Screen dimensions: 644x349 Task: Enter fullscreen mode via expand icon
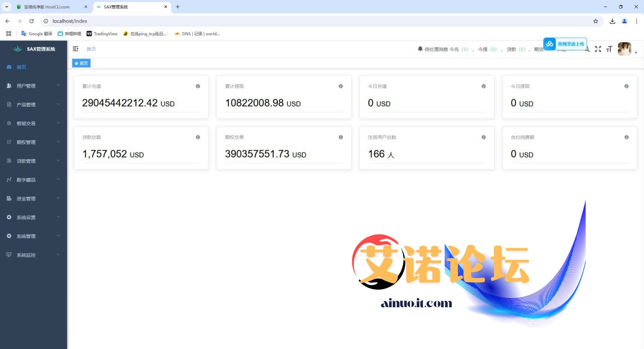(x=598, y=49)
